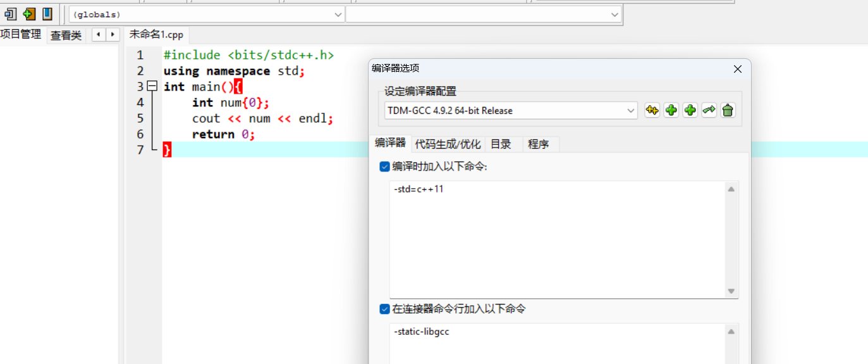This screenshot has width=868, height=364.
Task: Click the 设定编译器配置 group label
Action: (x=420, y=91)
